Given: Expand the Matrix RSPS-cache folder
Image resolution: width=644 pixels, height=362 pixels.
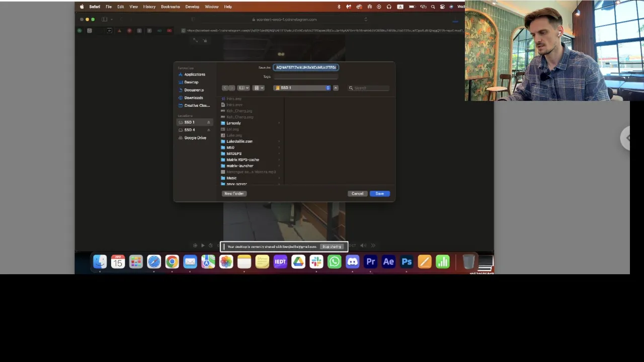Looking at the screenshot, I should pyautogui.click(x=279, y=159).
